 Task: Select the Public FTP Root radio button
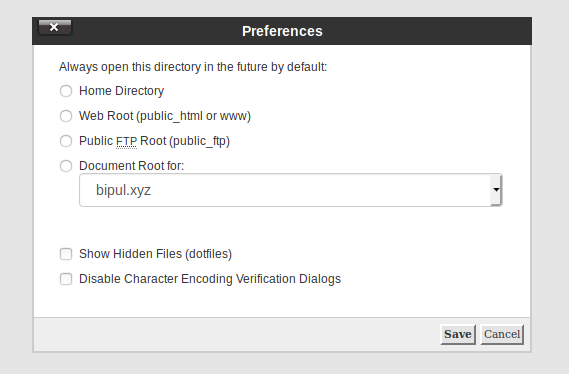[x=66, y=141]
